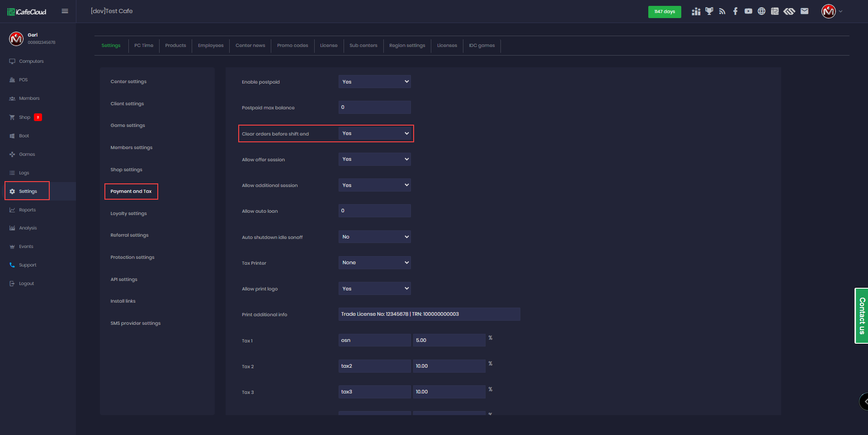Change the Auto shutdown idle sonoff select

point(374,237)
